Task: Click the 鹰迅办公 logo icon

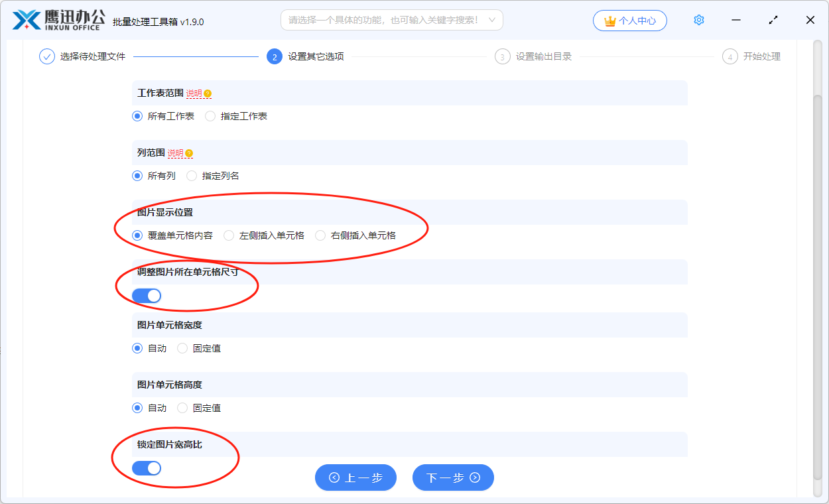Action: pos(27,20)
